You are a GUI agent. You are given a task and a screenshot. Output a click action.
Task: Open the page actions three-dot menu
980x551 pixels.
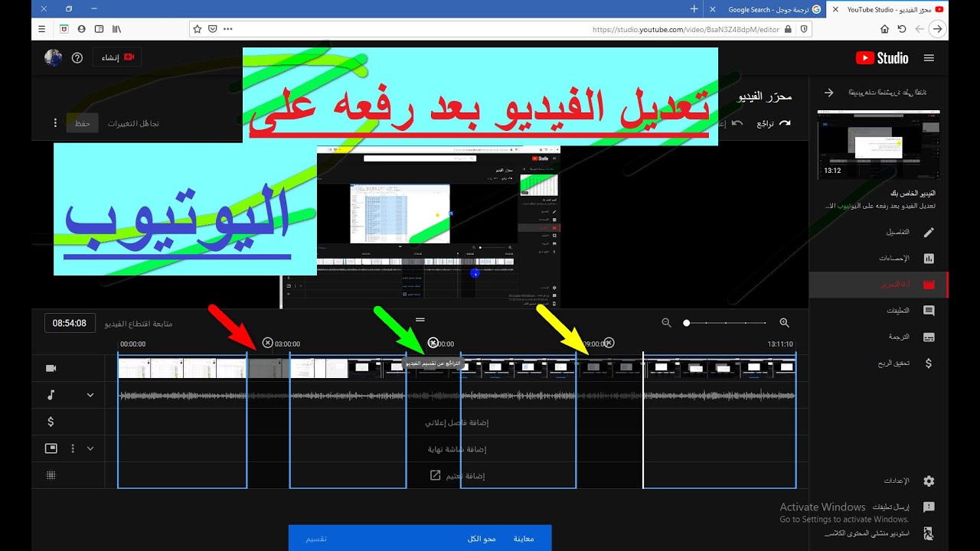(x=228, y=29)
